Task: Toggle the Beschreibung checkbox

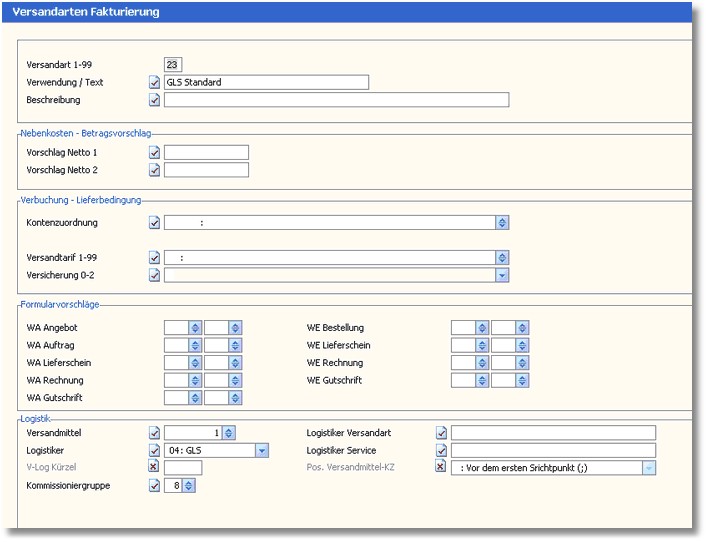Action: (x=154, y=100)
